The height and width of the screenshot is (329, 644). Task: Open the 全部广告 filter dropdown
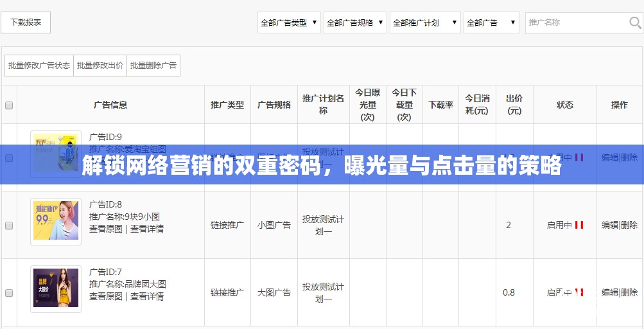click(491, 22)
